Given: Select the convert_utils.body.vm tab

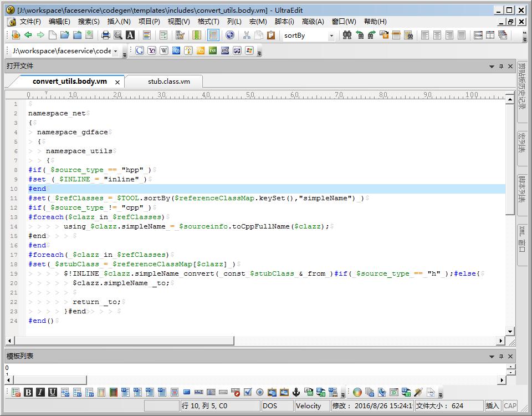Looking at the screenshot, I should point(70,82).
